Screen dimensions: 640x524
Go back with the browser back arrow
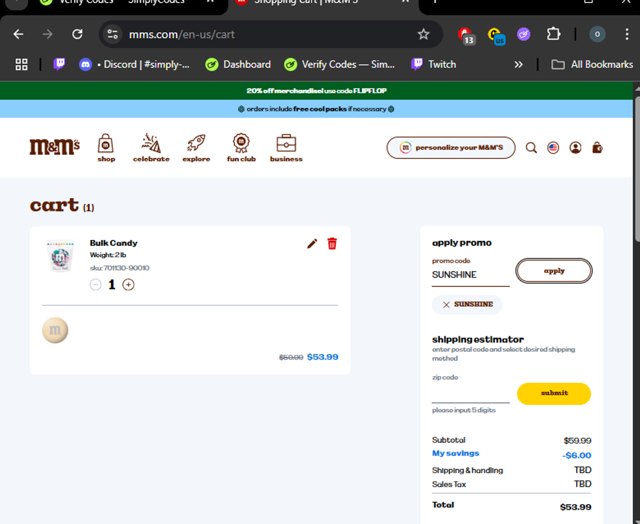[18, 34]
